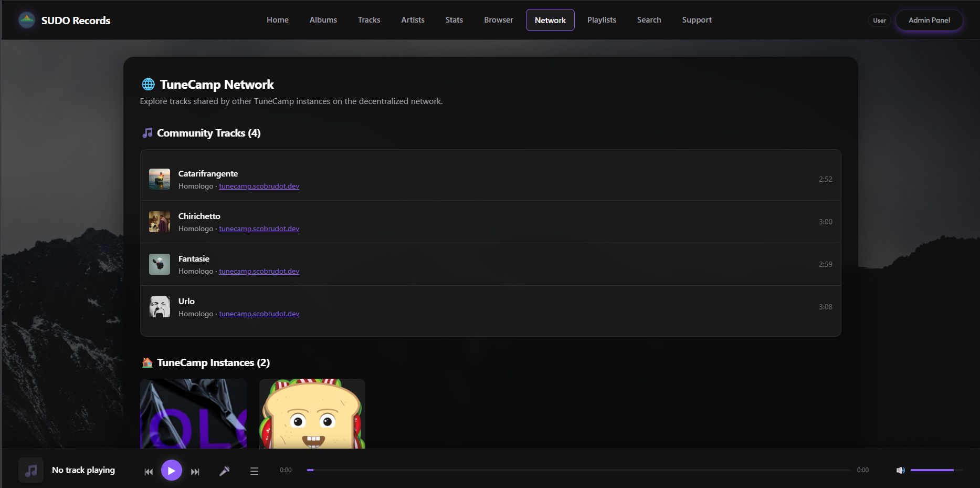Open the playback queue list

pyautogui.click(x=254, y=471)
